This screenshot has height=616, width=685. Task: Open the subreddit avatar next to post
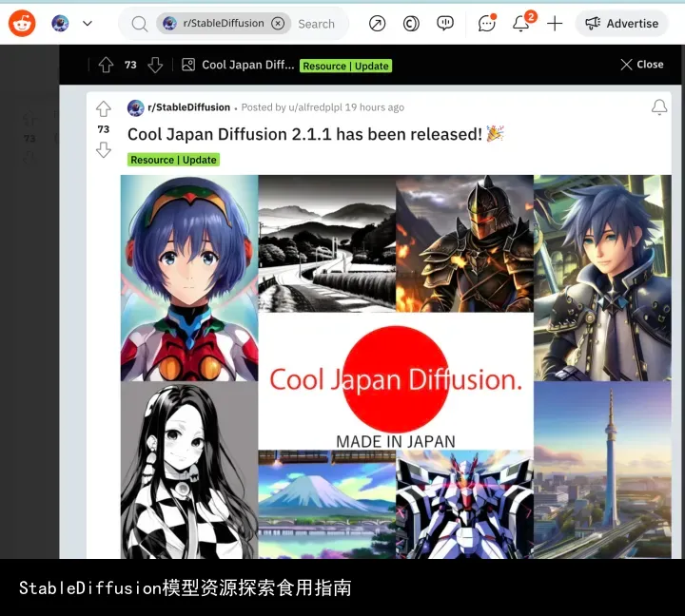coord(135,107)
